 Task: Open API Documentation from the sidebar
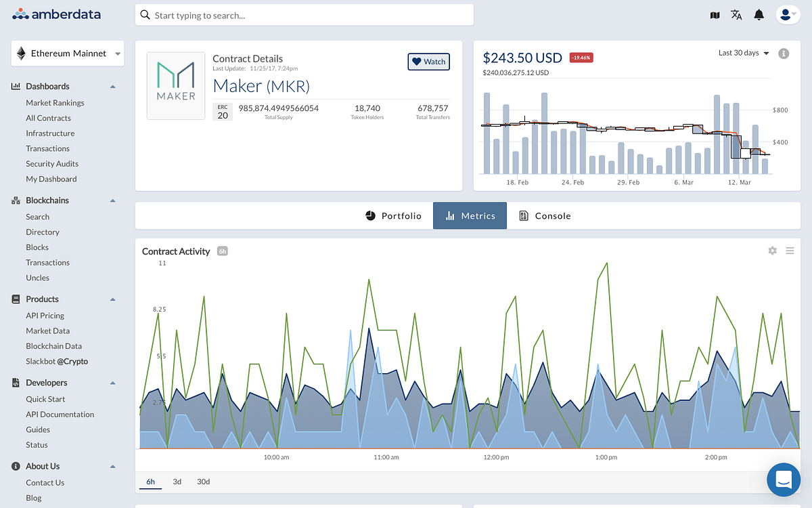[60, 414]
